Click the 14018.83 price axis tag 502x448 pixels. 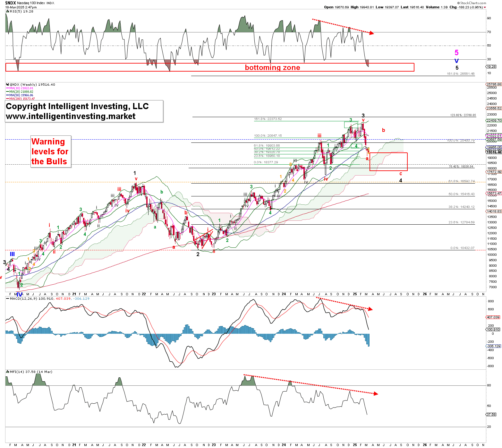494,211
